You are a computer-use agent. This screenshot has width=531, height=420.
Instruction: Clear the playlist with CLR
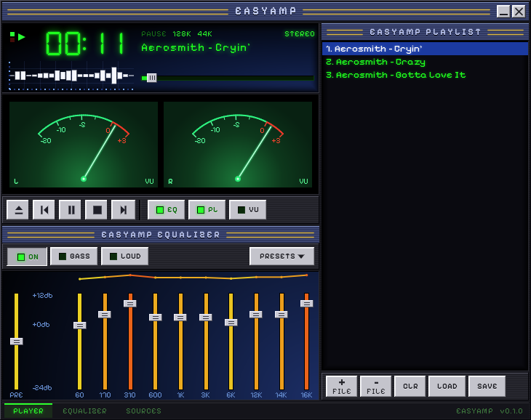410,386
